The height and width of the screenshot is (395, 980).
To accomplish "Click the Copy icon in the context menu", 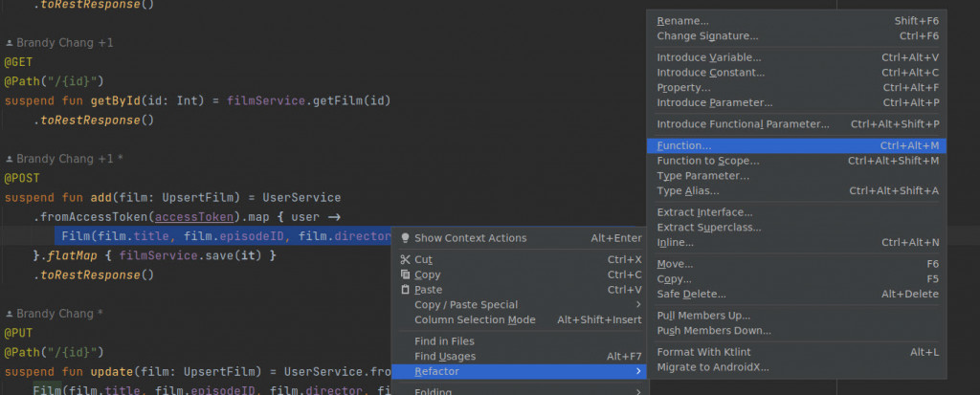I will 405,274.
